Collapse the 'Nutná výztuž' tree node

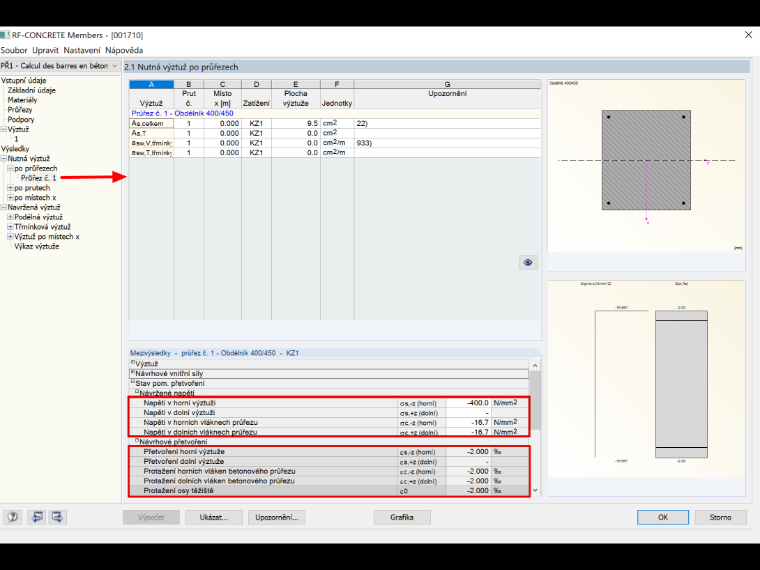[3, 158]
